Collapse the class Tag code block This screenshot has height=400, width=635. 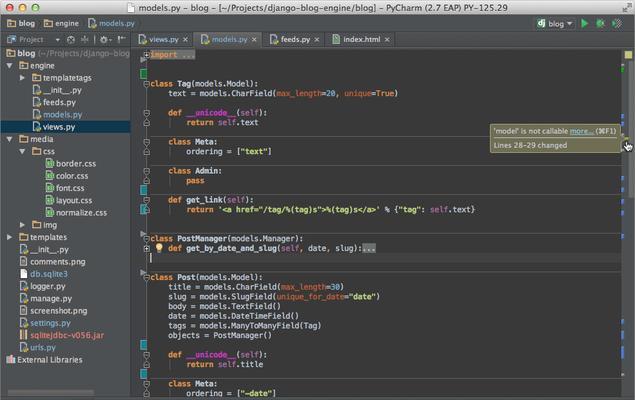coord(146,84)
